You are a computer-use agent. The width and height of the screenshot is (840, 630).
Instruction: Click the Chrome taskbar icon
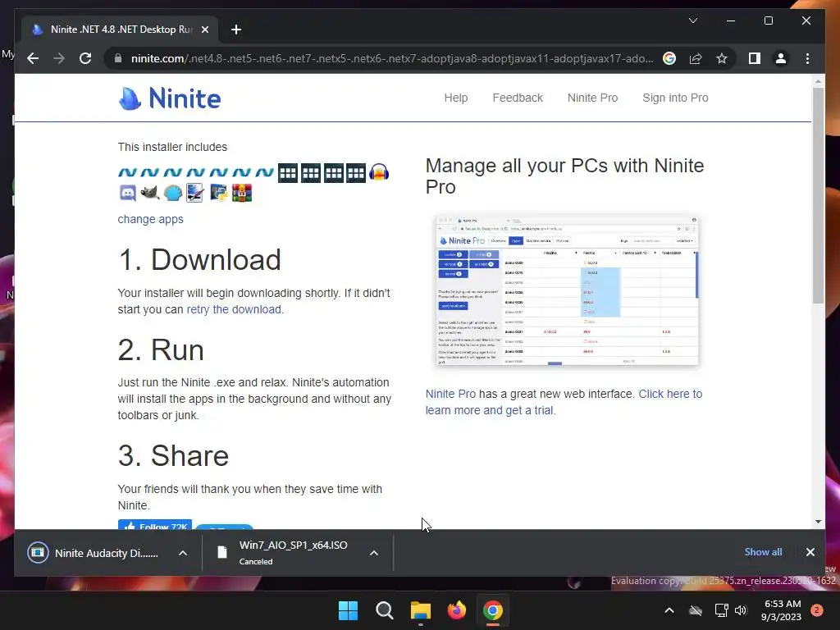tap(493, 610)
